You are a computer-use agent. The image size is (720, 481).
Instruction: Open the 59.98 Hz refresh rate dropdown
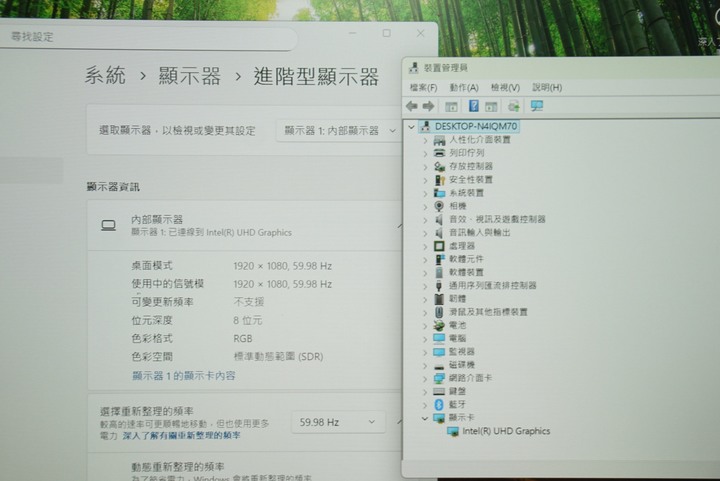pos(338,422)
